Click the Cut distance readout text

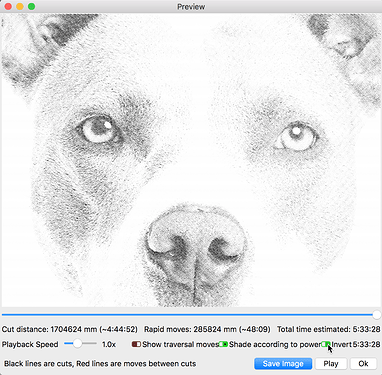[70, 329]
